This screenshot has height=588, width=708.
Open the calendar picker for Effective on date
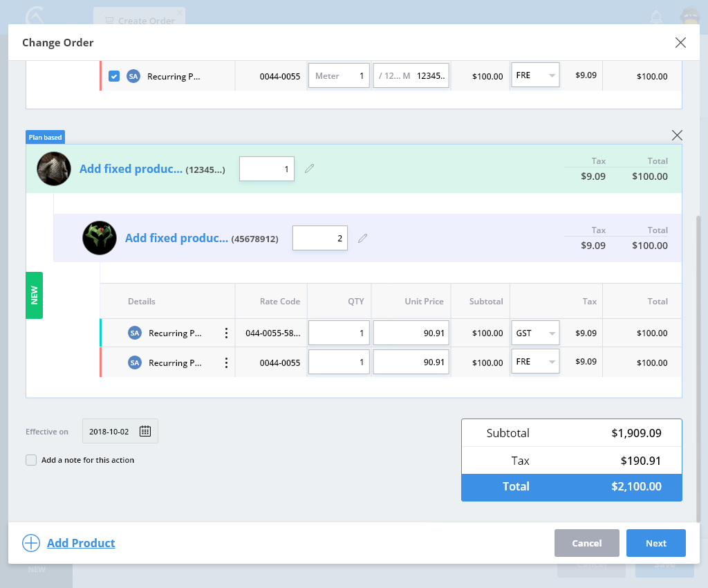pyautogui.click(x=145, y=431)
